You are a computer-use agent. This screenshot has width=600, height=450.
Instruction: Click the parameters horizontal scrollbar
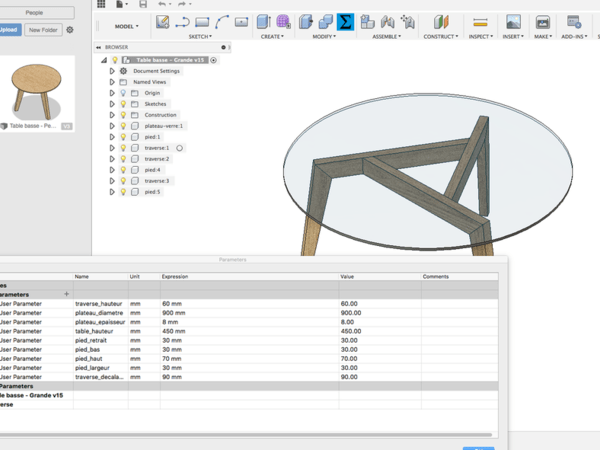pos(246,435)
